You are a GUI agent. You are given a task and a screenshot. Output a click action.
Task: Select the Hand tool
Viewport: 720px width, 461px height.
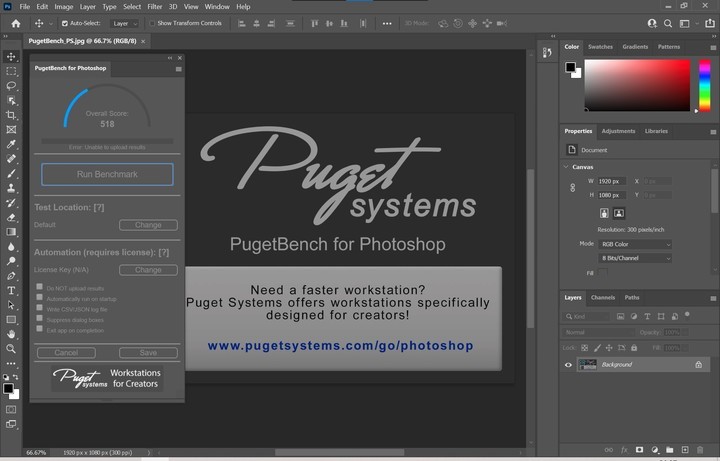(x=11, y=334)
